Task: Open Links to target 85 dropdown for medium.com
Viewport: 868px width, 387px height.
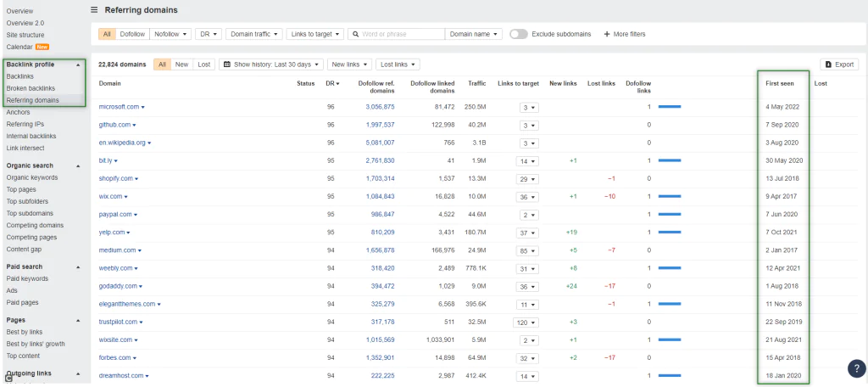Action: (x=526, y=250)
